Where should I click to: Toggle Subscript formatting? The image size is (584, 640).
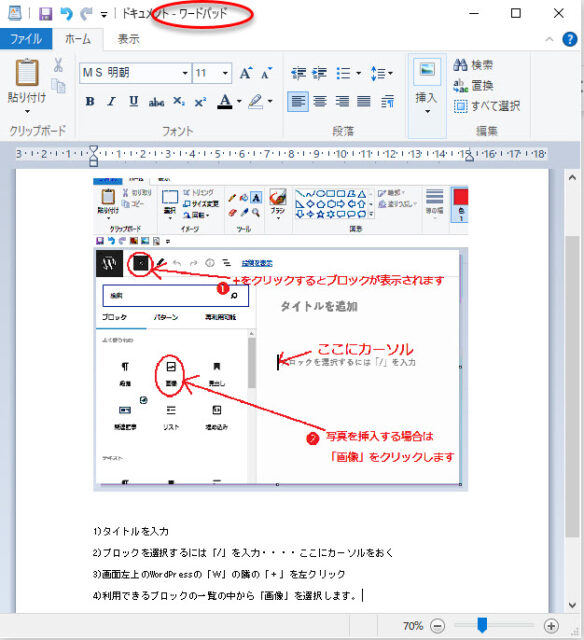pos(179,102)
